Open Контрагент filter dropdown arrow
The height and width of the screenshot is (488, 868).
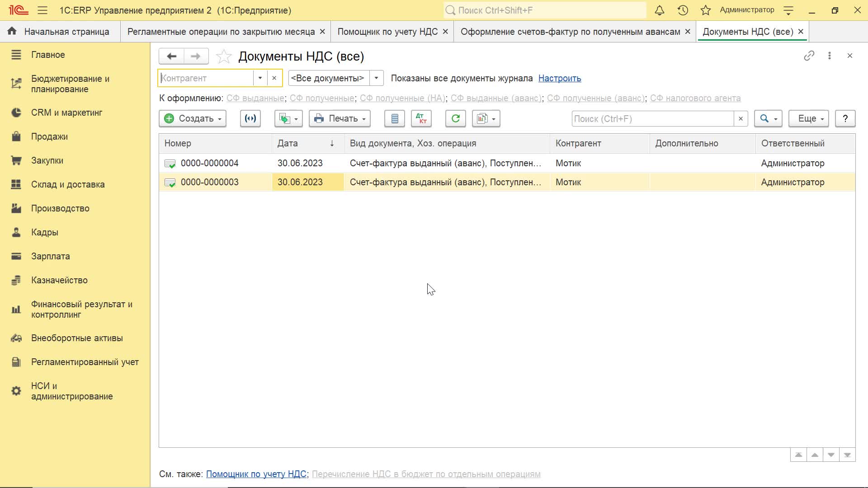tap(260, 78)
